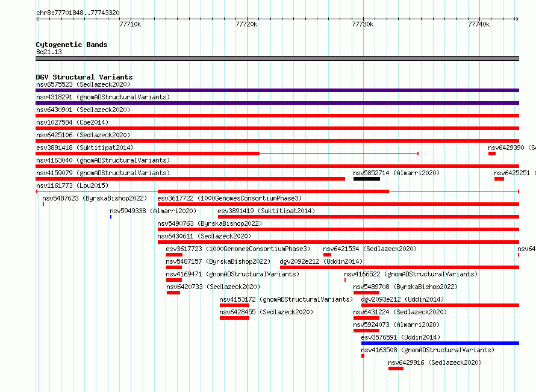
Task: Click the Cytogenetic Bands track title
Action: (x=72, y=45)
